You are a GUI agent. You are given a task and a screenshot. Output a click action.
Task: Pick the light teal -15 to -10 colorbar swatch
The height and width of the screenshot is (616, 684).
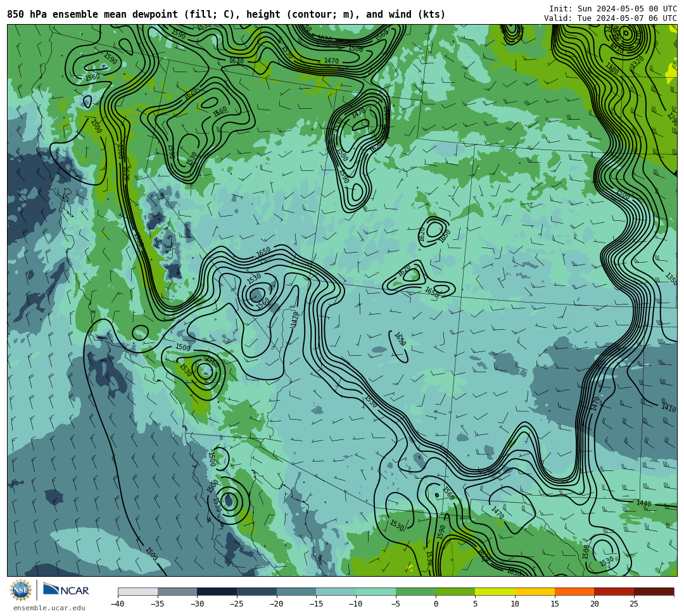pos(336,591)
